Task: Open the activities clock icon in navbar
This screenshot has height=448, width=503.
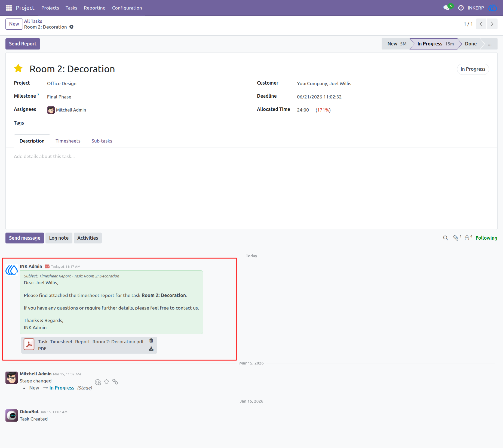Action: click(461, 8)
